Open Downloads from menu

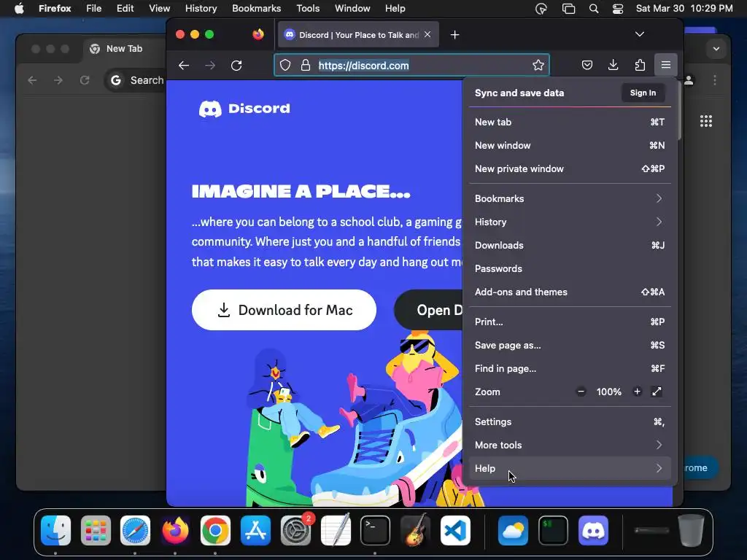(570, 245)
